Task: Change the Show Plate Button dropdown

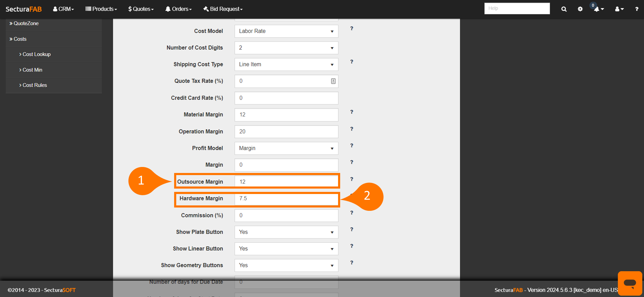Action: click(286, 232)
